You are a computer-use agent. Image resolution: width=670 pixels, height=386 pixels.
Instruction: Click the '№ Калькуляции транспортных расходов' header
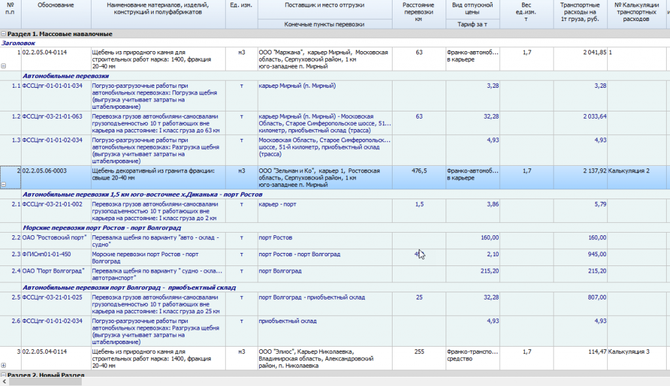(636, 14)
